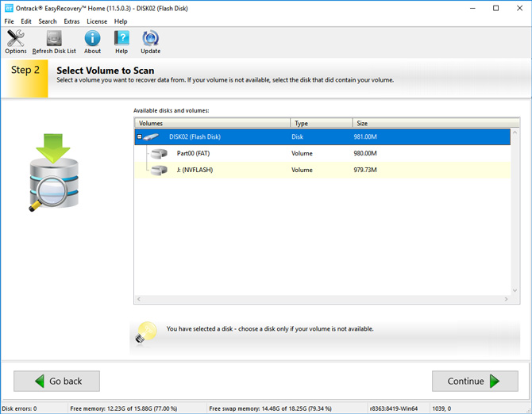Sort by the Size column header
This screenshot has height=414, width=532.
click(436, 123)
